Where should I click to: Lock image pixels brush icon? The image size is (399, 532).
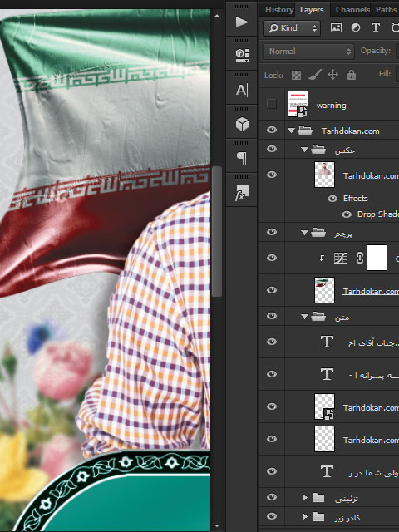coord(315,75)
